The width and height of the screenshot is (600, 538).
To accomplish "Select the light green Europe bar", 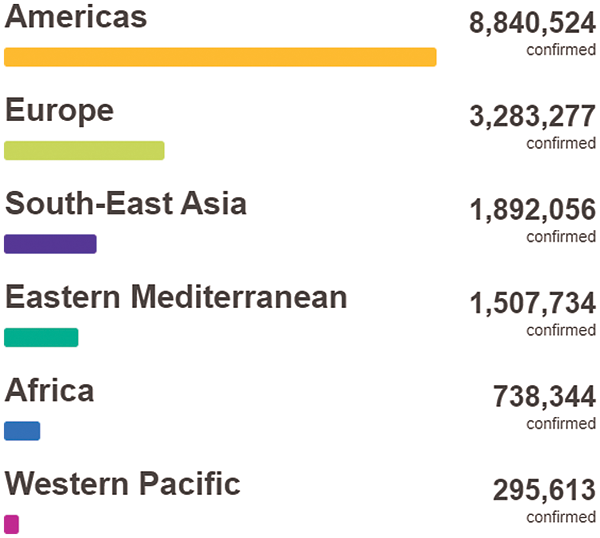I will [84, 151].
